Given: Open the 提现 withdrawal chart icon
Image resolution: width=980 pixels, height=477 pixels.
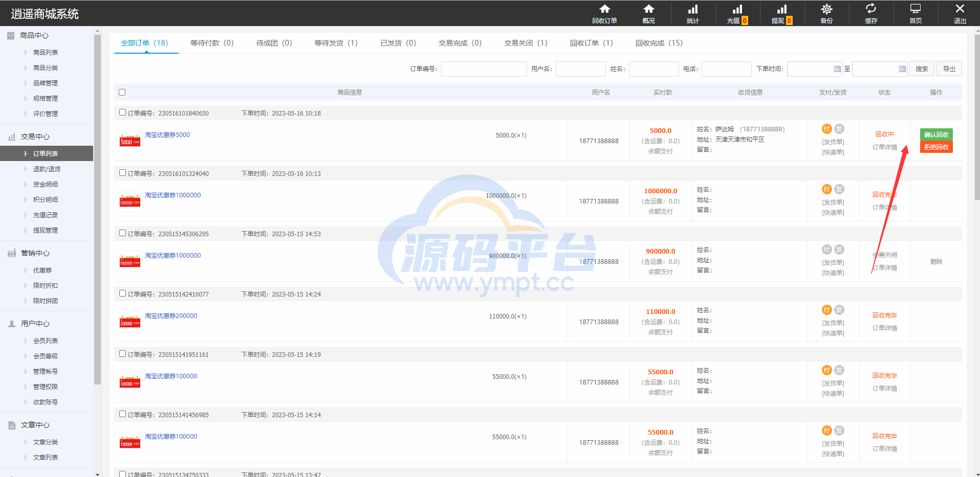Looking at the screenshot, I should pyautogui.click(x=781, y=9).
